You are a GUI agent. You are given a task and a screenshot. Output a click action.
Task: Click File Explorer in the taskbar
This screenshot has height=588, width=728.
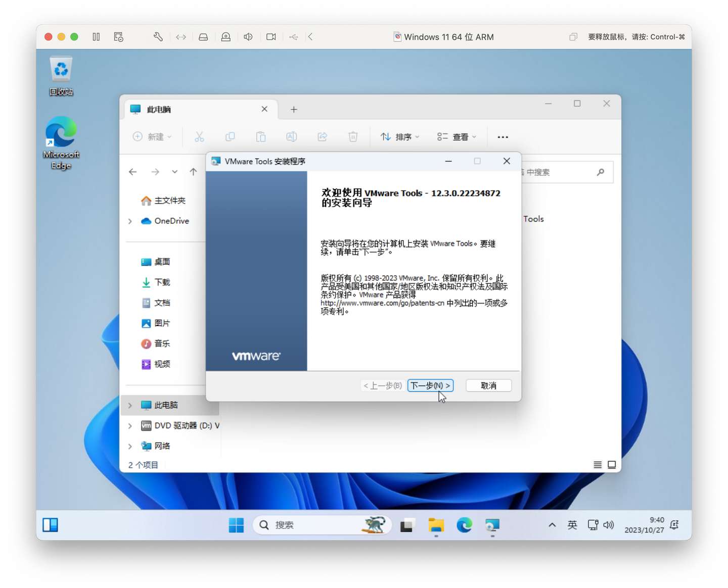click(436, 525)
